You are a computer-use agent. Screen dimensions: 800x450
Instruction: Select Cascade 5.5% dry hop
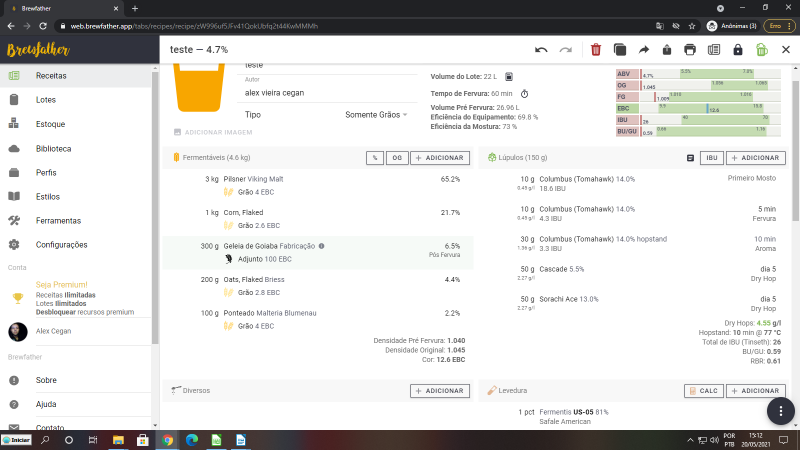coord(632,274)
